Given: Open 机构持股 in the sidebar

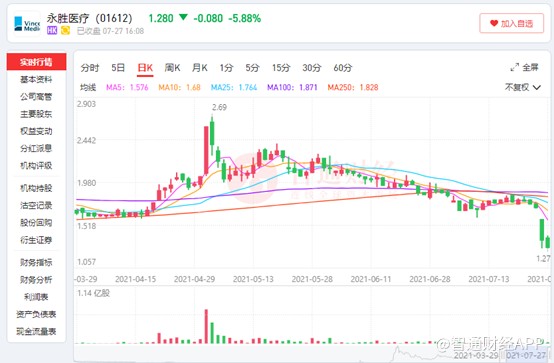Looking at the screenshot, I should pos(36,188).
